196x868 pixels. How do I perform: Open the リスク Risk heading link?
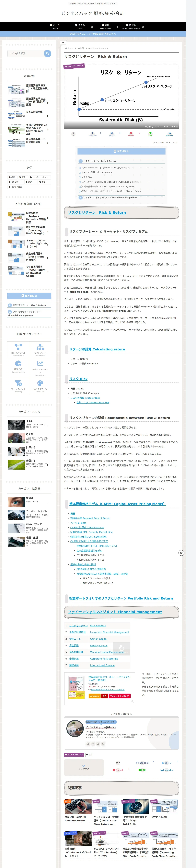click(x=78, y=379)
